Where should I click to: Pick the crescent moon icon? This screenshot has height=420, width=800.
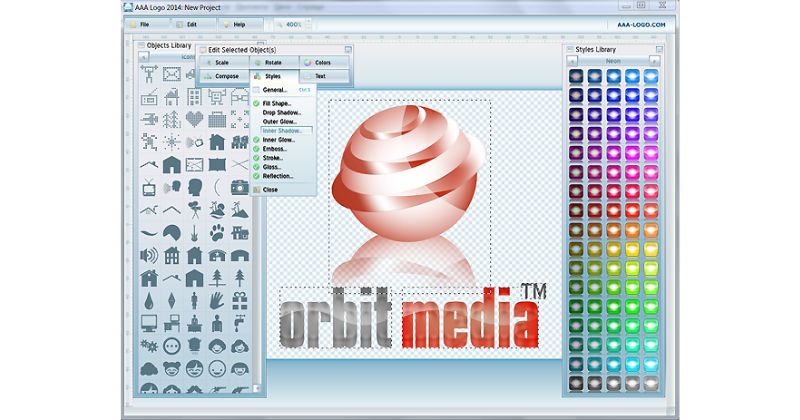click(218, 187)
